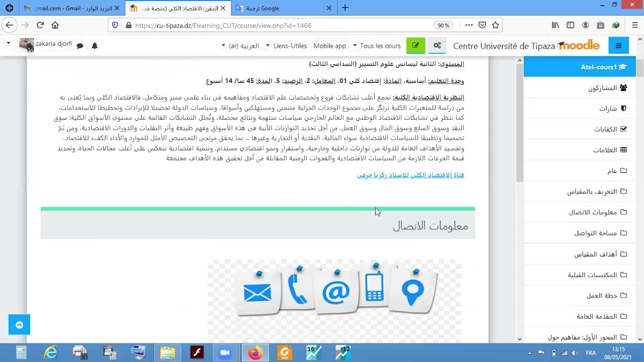The image size is (644, 362).
Task: Open the Mobile app link
Action: [x=330, y=46]
